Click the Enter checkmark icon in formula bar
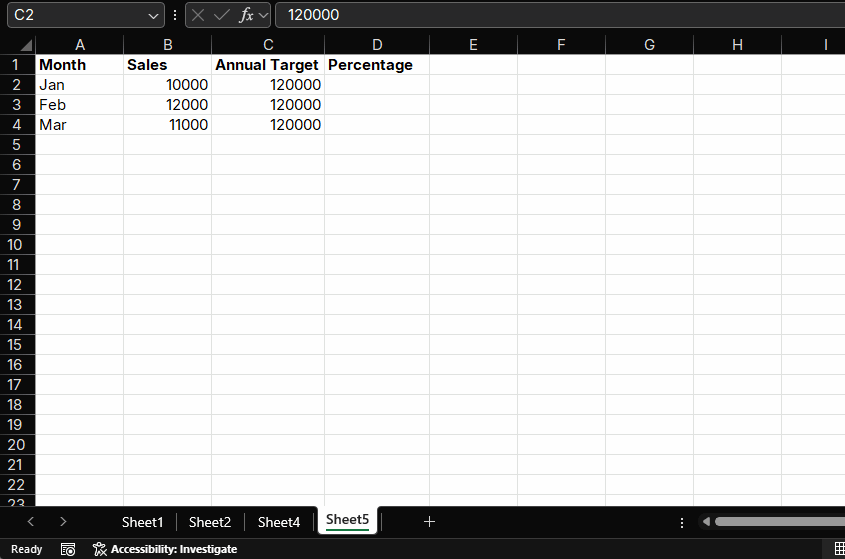The width and height of the screenshot is (845, 559). coord(221,15)
